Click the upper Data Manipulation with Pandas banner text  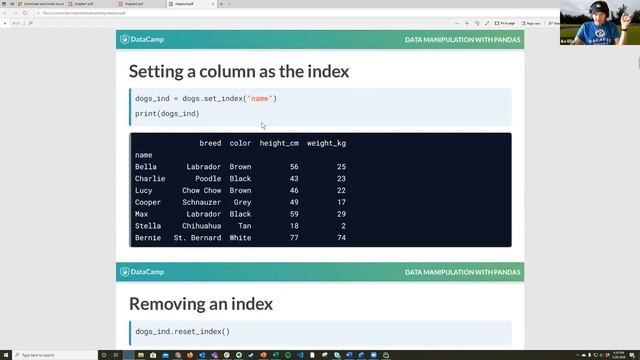[x=462, y=40]
